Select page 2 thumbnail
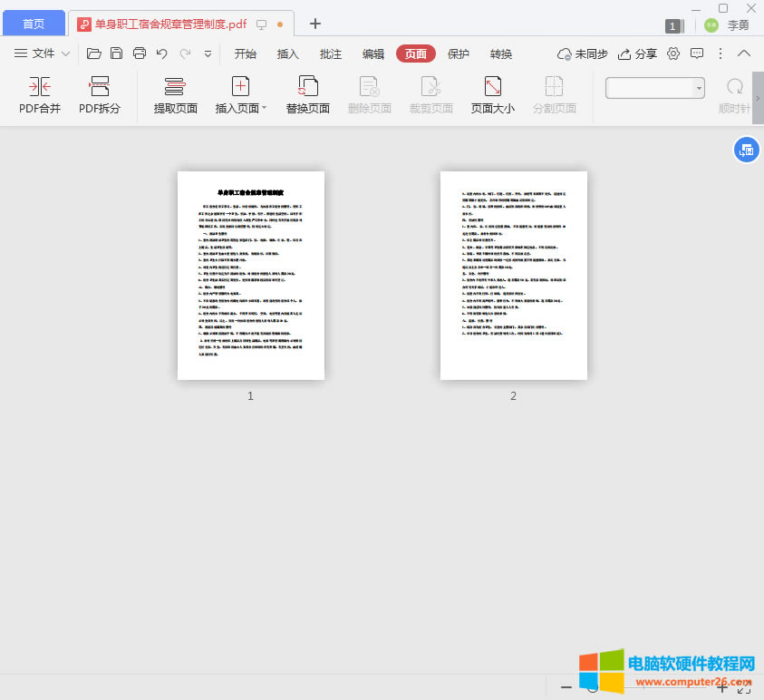The image size is (764, 700). [513, 276]
